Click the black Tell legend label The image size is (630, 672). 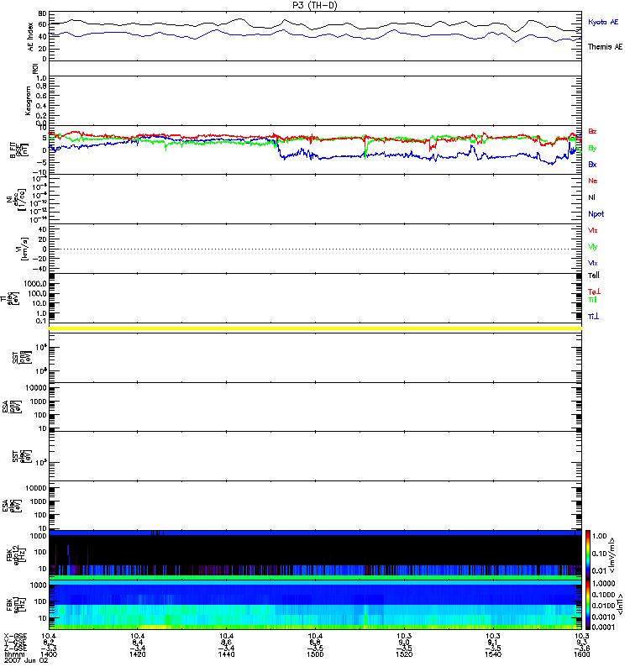coord(594,276)
